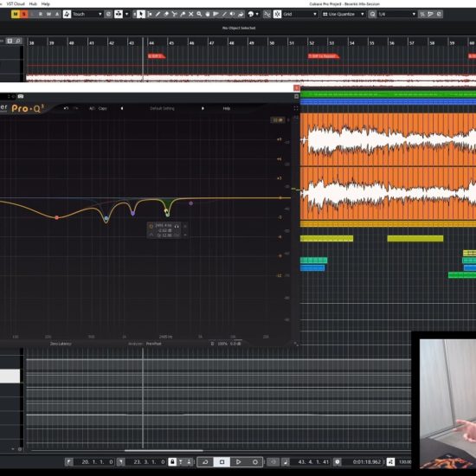This screenshot has height=476, width=476.
Task: Click the red marker at bar 52
Action: pyautogui.click(x=324, y=56)
